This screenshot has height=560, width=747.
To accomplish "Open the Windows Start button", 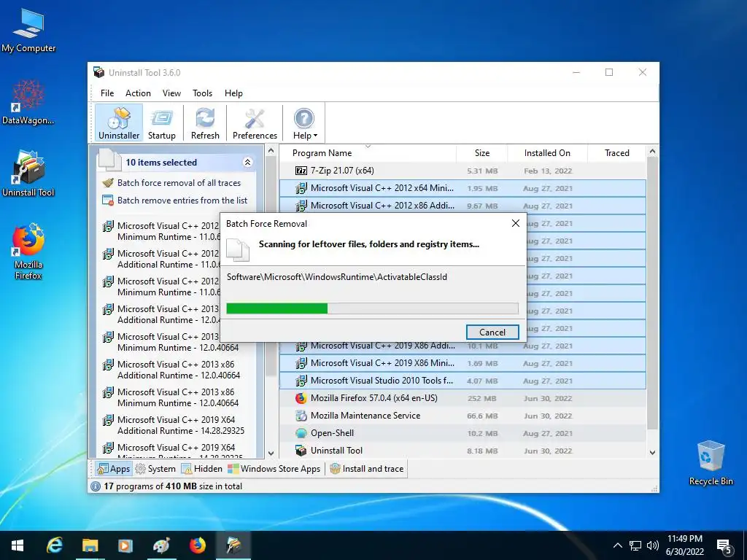I will tap(18, 545).
